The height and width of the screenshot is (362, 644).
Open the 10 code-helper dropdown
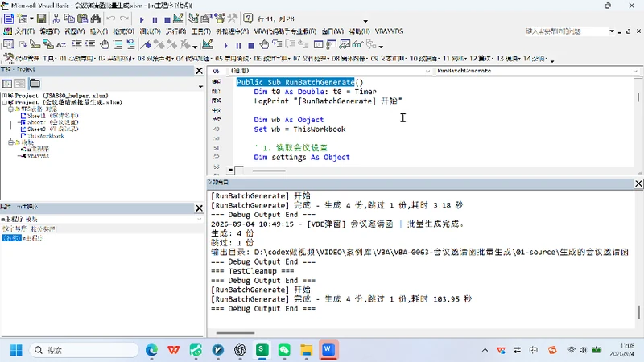click(x=425, y=59)
